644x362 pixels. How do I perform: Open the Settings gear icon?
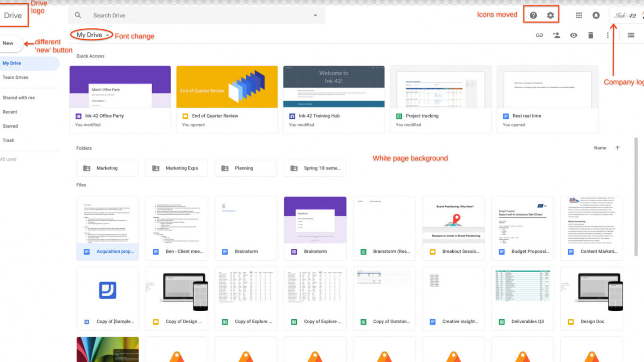click(550, 16)
